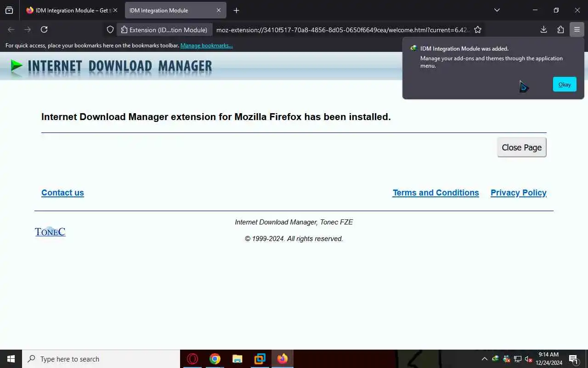Click the tracking protection shield icon
This screenshot has height=368, width=588.
(110, 29)
